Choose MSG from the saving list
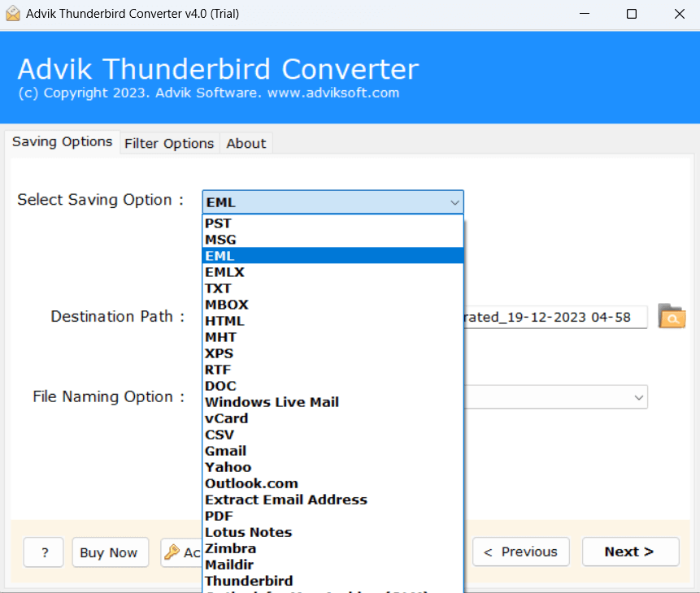 coord(333,240)
